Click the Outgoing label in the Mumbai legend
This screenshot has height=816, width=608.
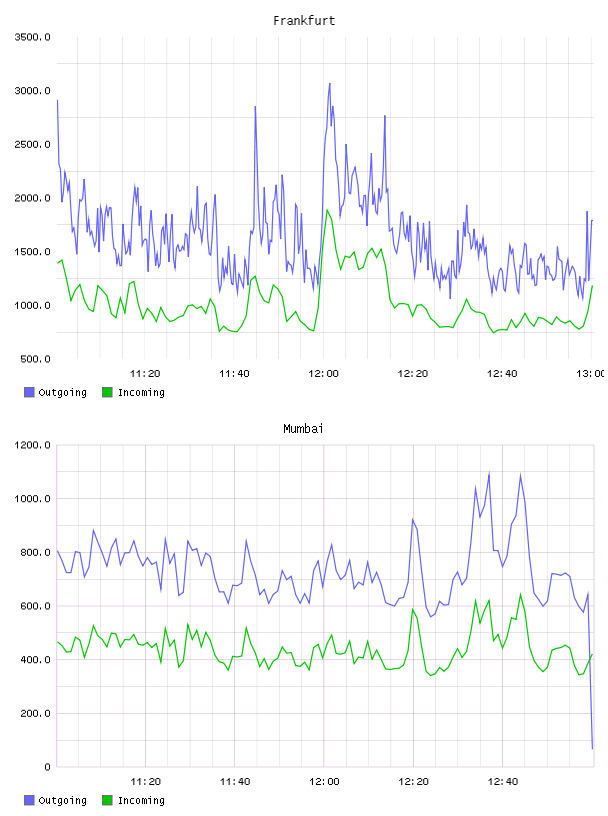coord(62,801)
